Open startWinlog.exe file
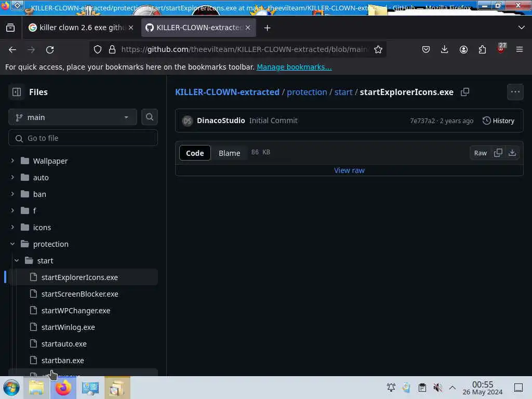 68,327
